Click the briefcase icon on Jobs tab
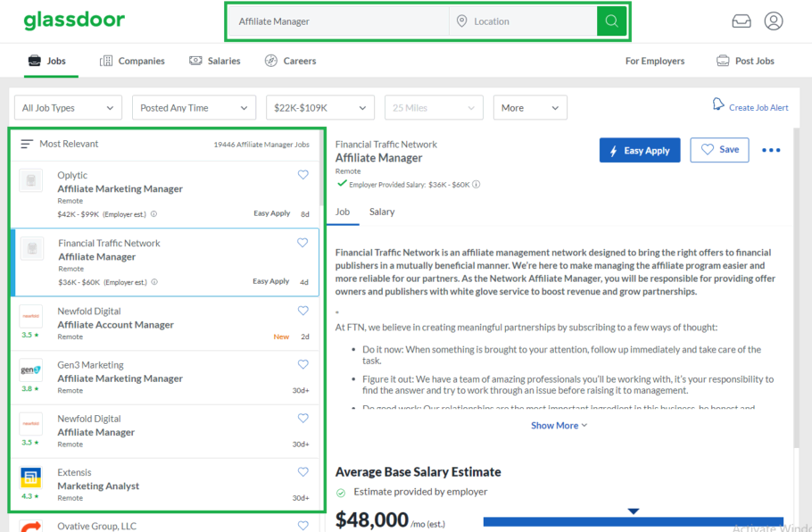Screen dimensions: 812x532 click(35, 61)
